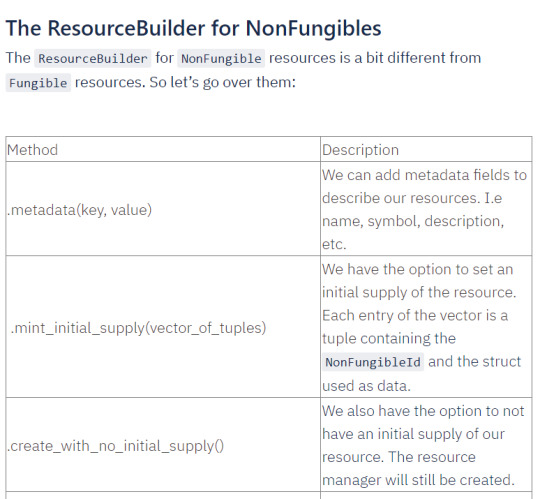Click "manager will still be created." line
Viewport: 540px width, 499px height.
click(418, 480)
